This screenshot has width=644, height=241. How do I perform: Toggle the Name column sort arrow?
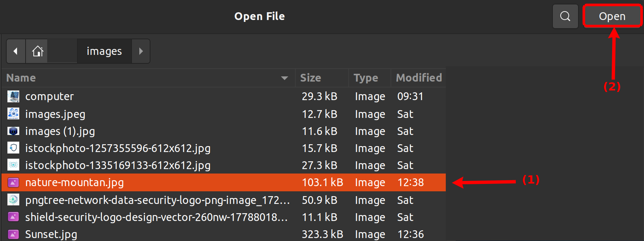284,78
